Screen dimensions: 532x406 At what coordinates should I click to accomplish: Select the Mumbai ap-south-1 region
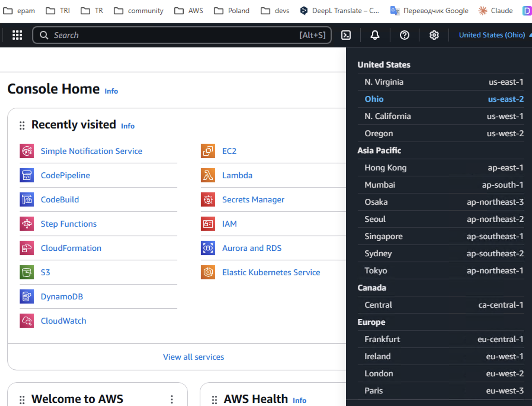pyautogui.click(x=441, y=185)
